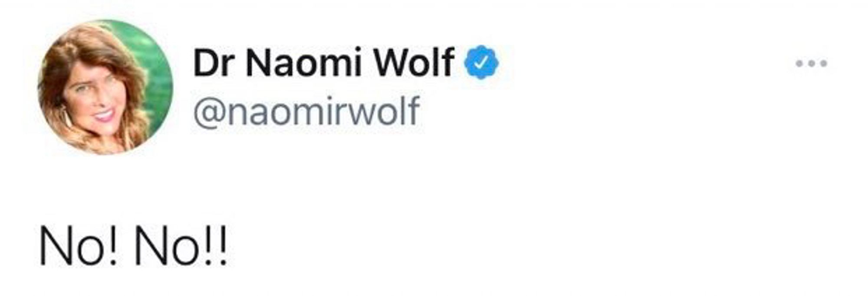868x296 pixels.
Task: Open the @naomirwolf handle link
Action: pos(306,111)
